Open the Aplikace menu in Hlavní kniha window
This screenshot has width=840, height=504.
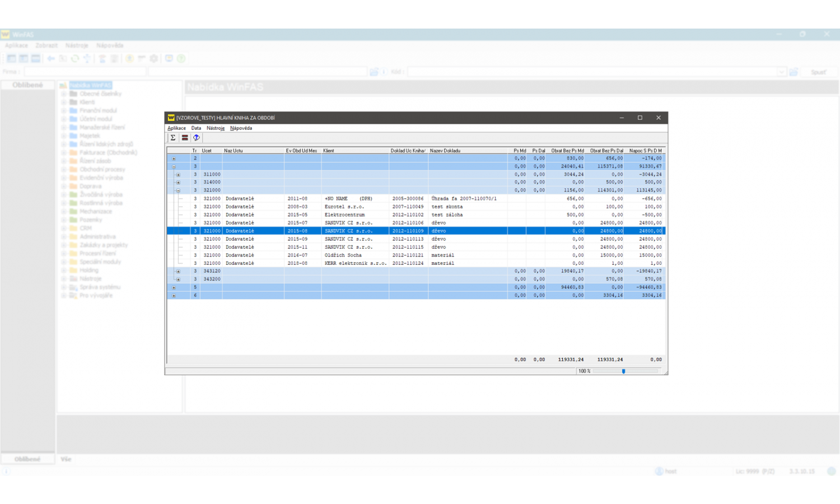(x=176, y=128)
